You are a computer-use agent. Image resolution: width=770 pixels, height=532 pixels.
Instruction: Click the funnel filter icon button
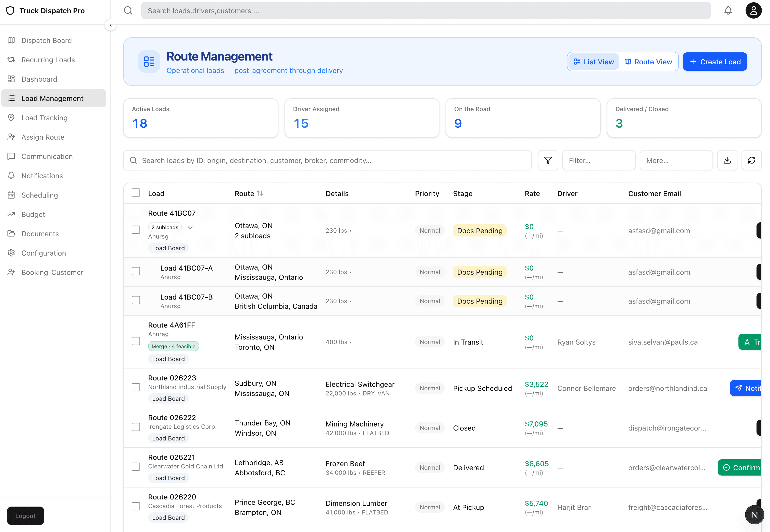tap(548, 160)
